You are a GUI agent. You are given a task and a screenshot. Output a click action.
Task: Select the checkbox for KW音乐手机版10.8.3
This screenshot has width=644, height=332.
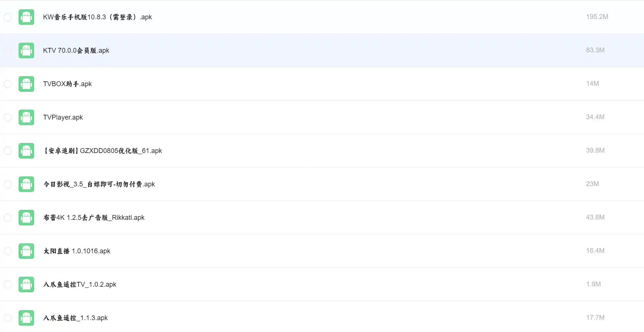[8, 17]
